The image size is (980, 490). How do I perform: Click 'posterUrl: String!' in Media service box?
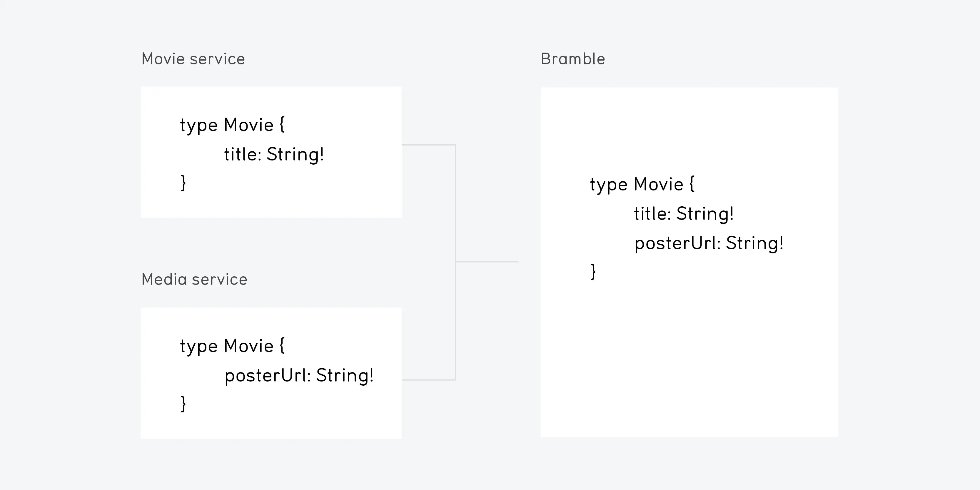[299, 375]
